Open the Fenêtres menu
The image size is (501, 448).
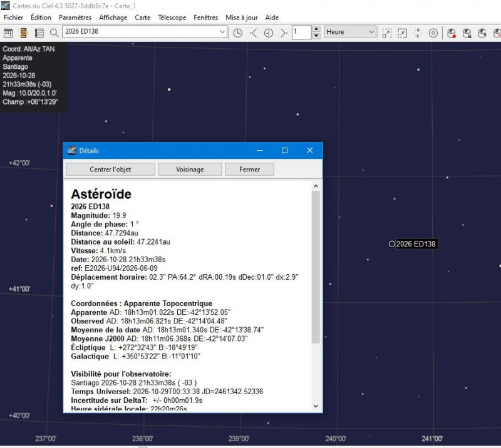click(x=206, y=18)
